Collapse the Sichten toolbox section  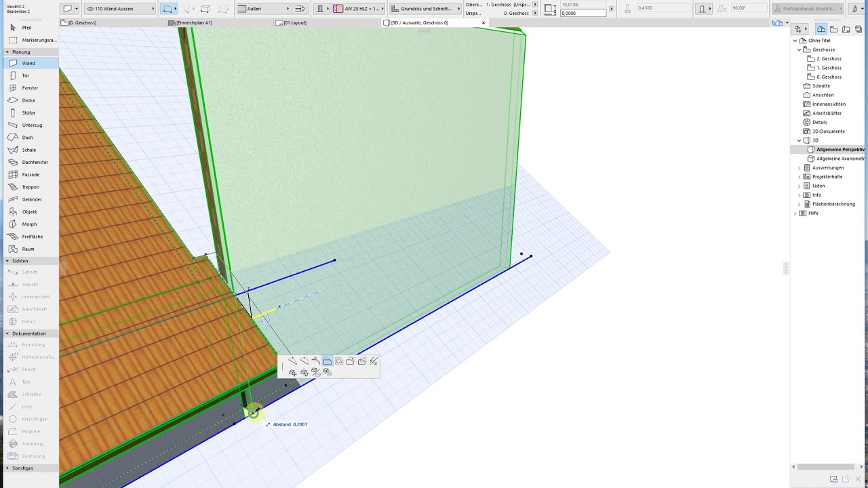click(x=8, y=261)
